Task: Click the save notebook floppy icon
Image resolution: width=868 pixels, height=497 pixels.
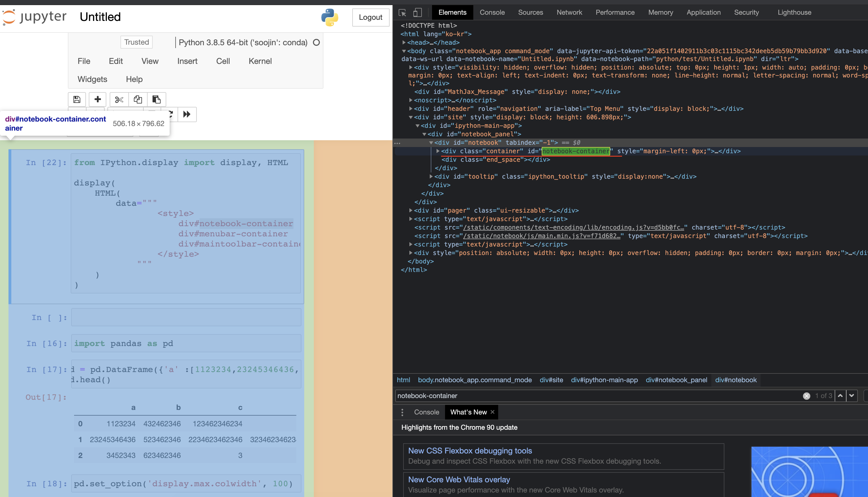Action: coord(77,99)
